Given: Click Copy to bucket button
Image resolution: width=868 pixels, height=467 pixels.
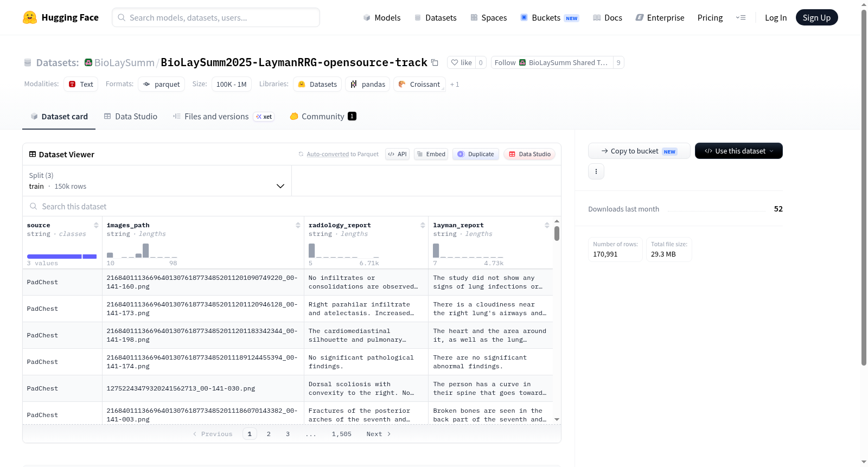Looking at the screenshot, I should click(x=639, y=151).
